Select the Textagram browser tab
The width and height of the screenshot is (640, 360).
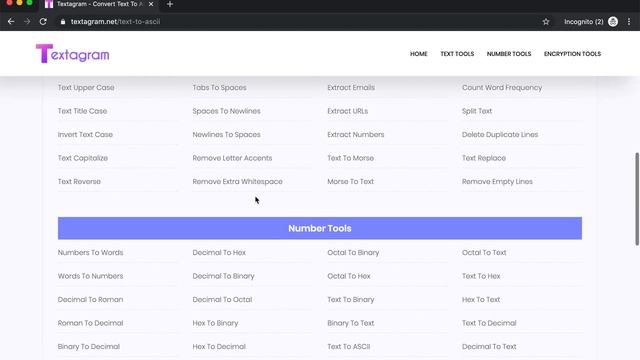pos(100,4)
